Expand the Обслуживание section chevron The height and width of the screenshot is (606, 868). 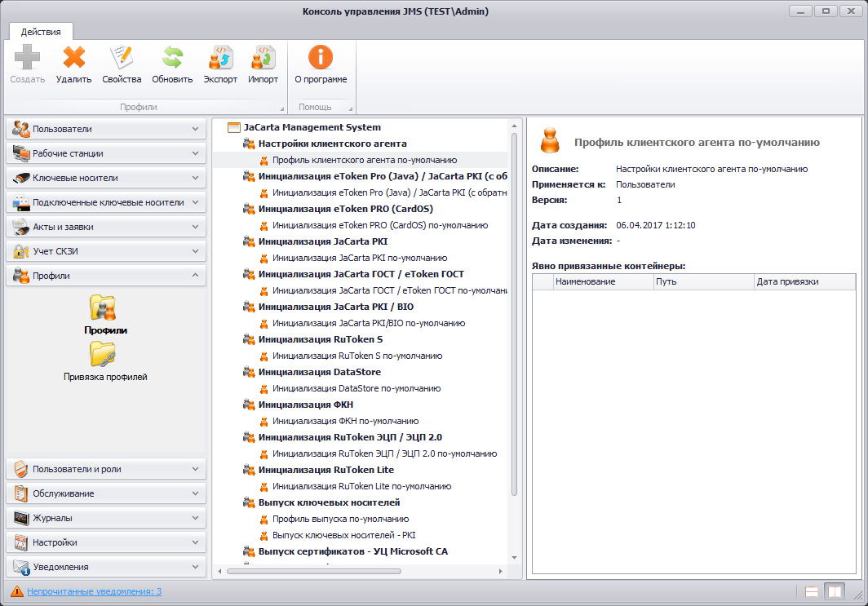tap(196, 493)
